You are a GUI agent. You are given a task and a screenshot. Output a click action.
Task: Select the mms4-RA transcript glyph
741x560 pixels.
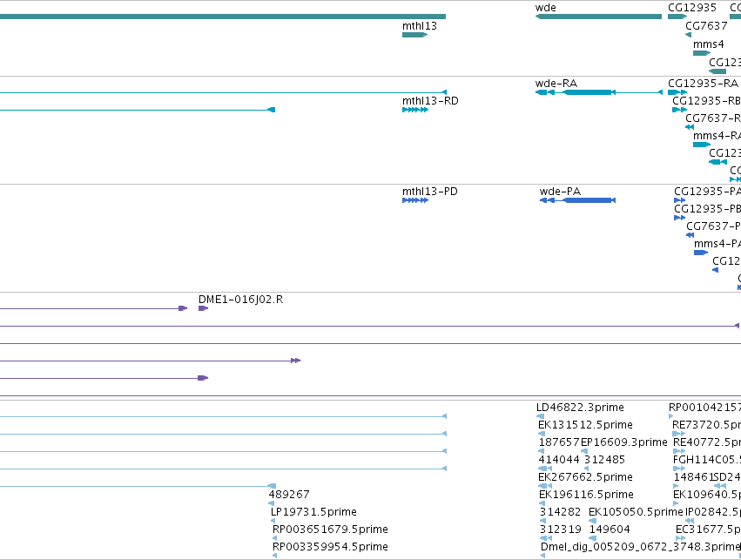click(x=702, y=144)
